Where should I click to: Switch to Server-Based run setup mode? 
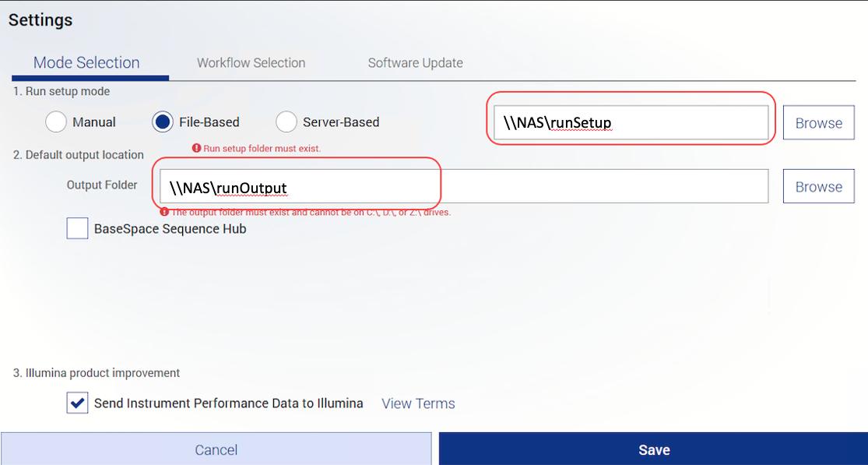(286, 122)
